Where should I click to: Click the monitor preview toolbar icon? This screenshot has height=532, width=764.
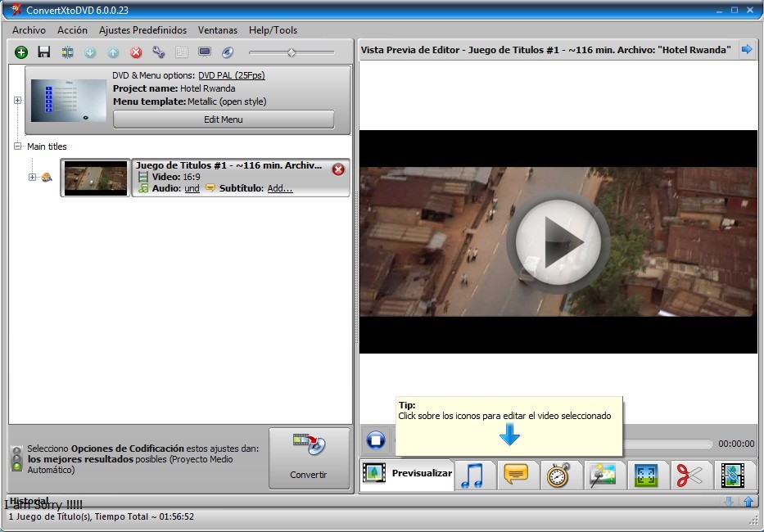205,52
